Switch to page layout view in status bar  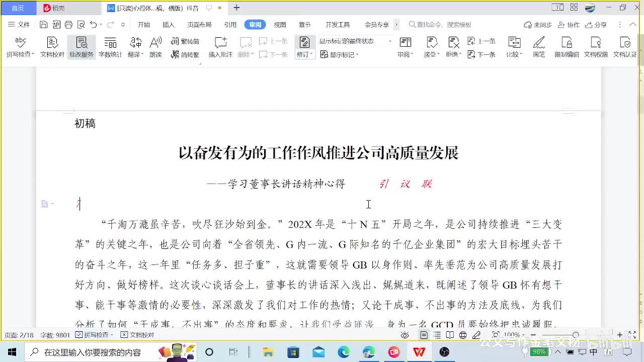coord(424,335)
